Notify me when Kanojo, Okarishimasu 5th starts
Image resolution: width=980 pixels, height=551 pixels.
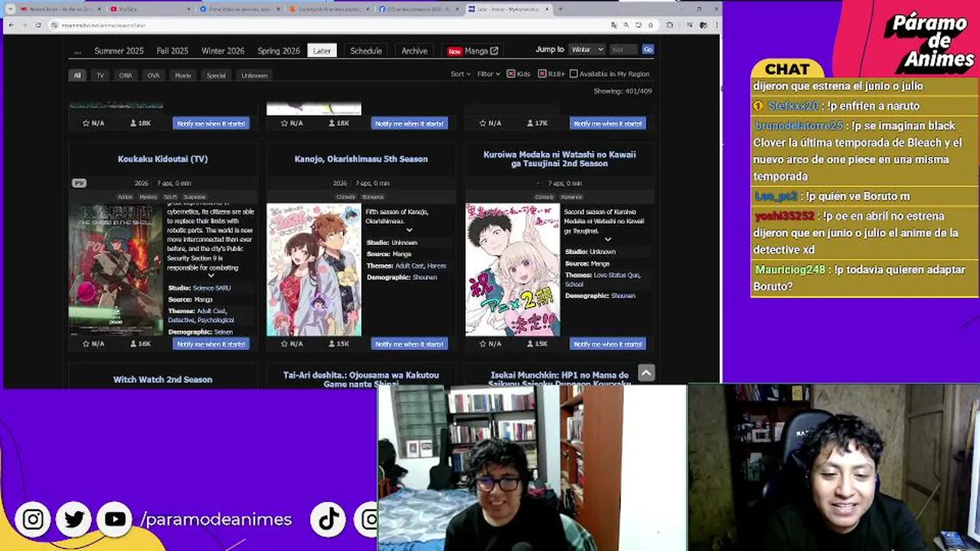(410, 344)
